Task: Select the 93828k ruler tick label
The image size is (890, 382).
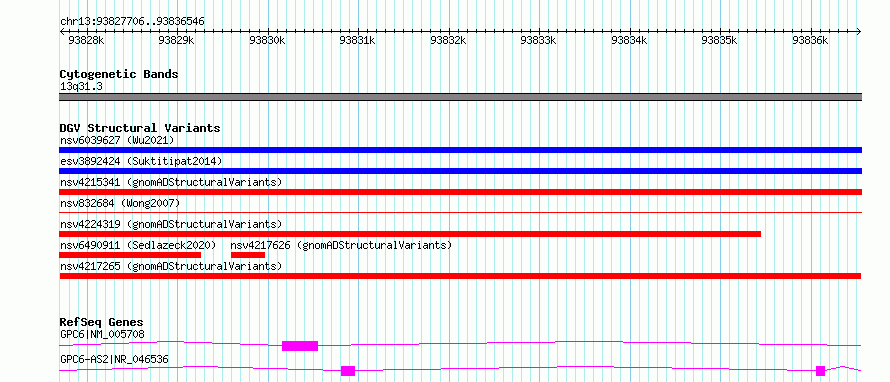Action: coord(86,40)
